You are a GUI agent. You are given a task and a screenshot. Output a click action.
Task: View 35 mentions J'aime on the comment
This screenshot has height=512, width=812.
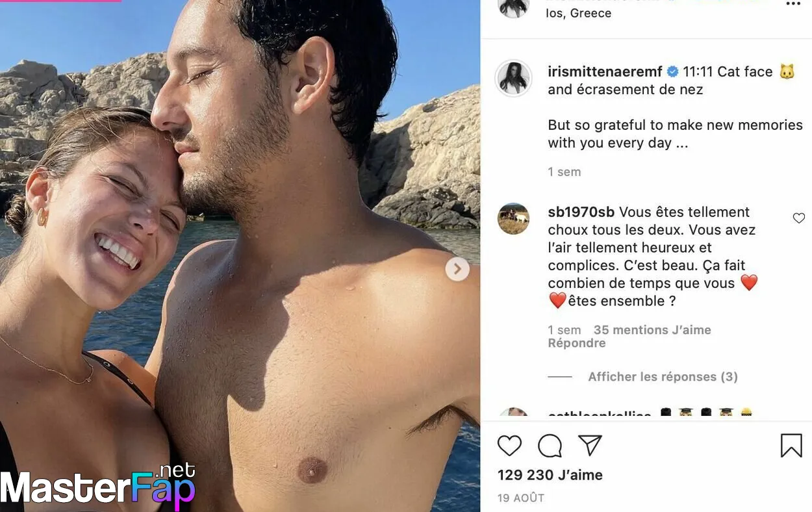pos(652,330)
